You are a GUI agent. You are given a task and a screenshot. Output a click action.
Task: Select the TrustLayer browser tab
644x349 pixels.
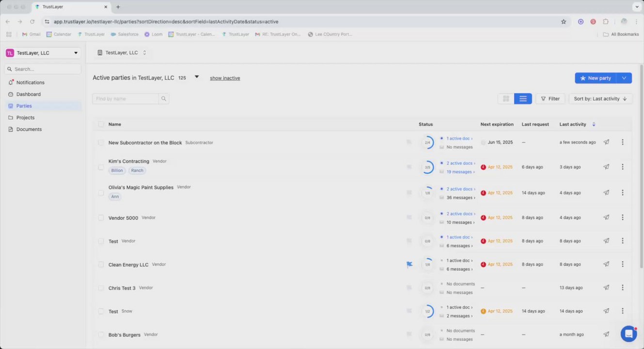coord(71,7)
